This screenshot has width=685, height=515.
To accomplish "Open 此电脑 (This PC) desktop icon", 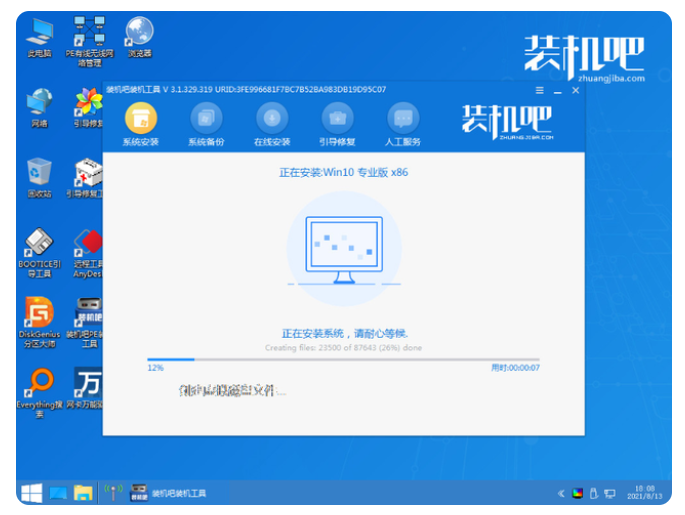I will [x=40, y=33].
